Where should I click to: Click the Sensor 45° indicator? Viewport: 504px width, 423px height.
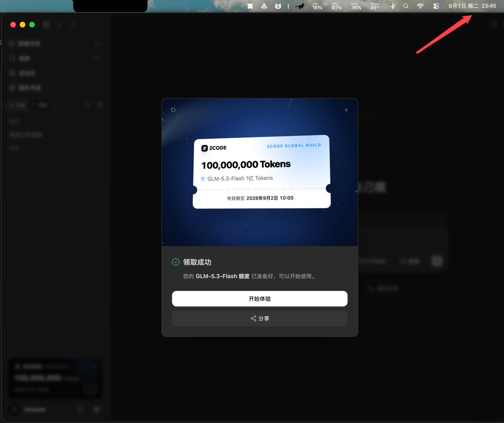pyautogui.click(x=375, y=6)
